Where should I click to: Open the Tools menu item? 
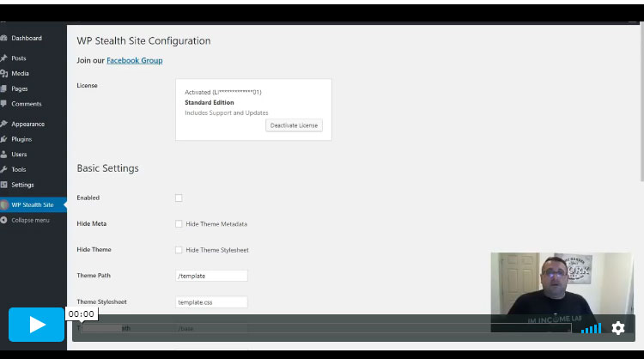coord(19,169)
